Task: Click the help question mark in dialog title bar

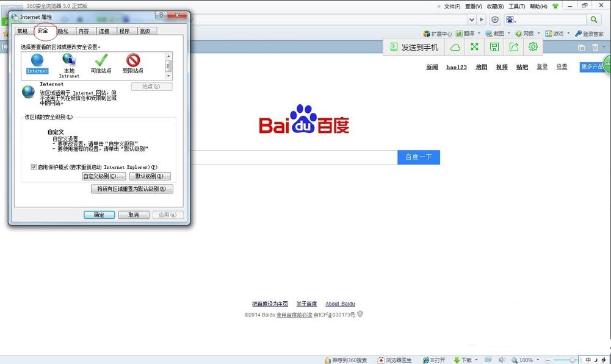Action: pyautogui.click(x=161, y=15)
